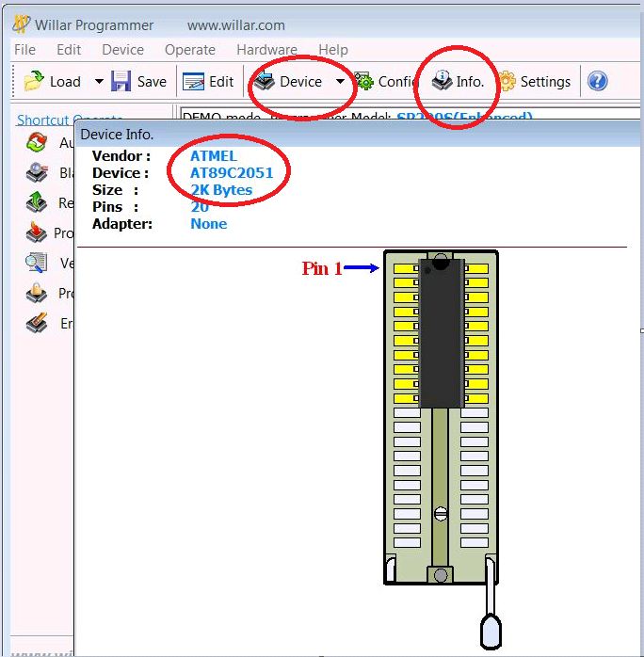Click the Protect padlock shortcut icon
The height and width of the screenshot is (657, 644).
tap(37, 293)
